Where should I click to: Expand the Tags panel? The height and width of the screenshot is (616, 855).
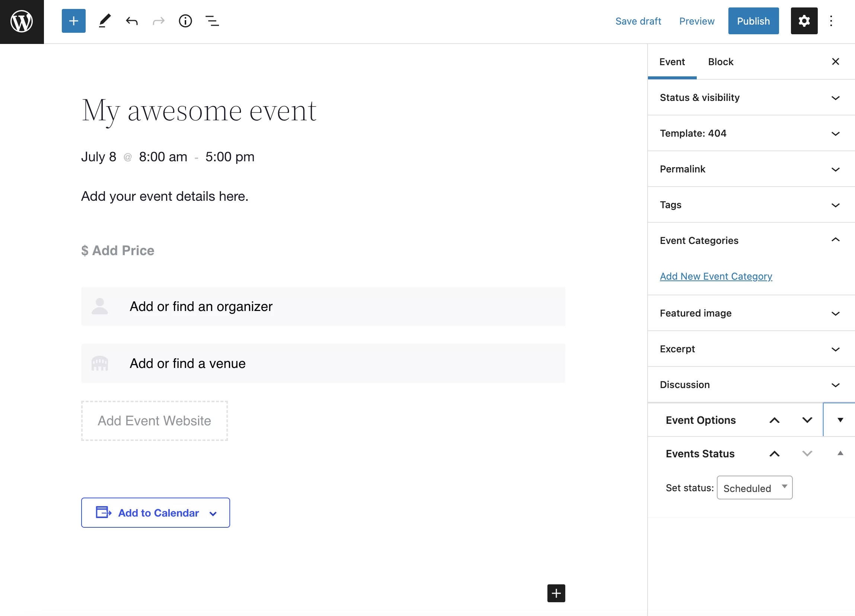tap(751, 205)
